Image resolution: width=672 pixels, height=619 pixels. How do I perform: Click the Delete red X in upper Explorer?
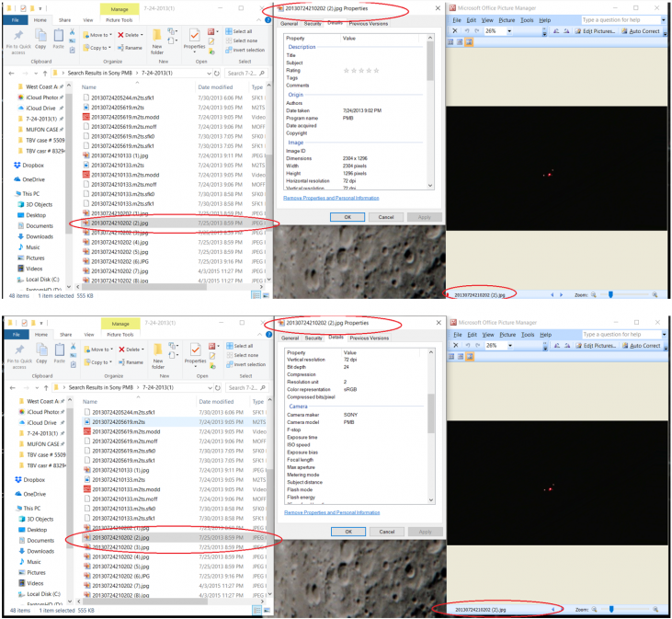coord(120,35)
